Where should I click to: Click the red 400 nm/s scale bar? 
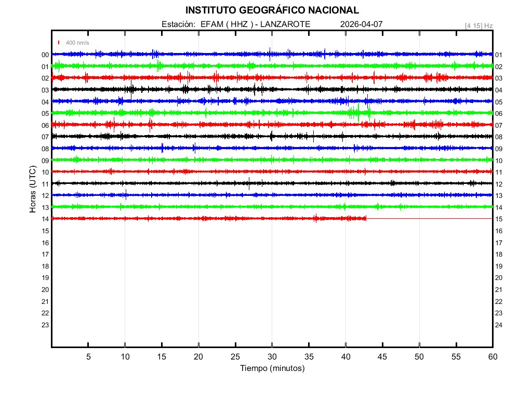point(59,43)
